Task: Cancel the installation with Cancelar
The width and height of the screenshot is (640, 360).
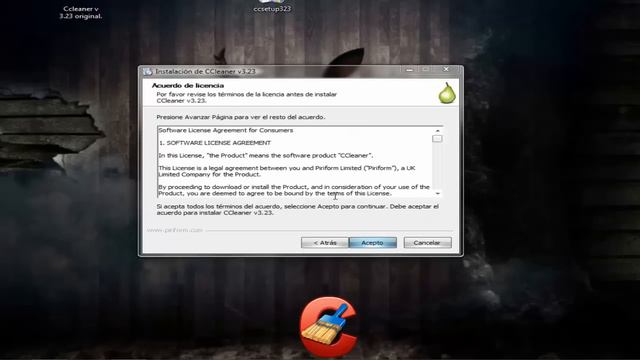Action: (x=427, y=242)
